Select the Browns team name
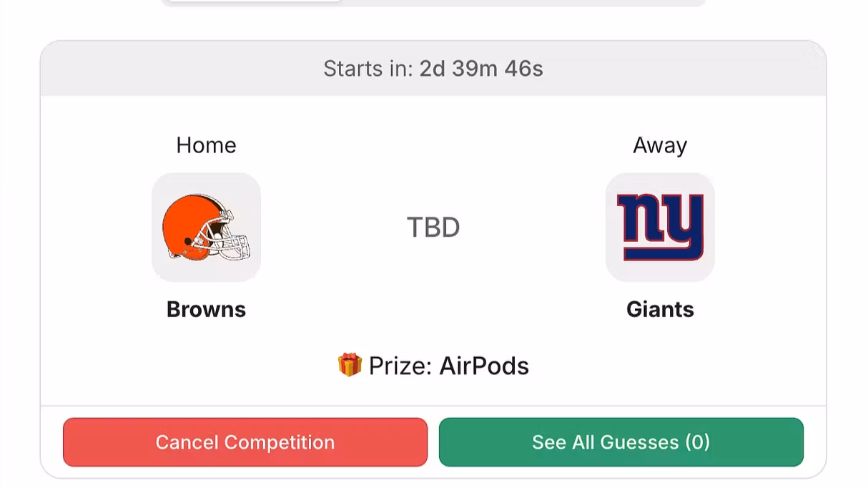Image resolution: width=868 pixels, height=488 pixels. coord(206,309)
